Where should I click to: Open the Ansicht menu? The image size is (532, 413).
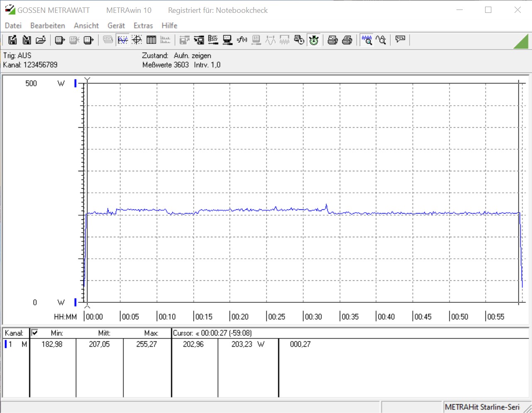[86, 26]
